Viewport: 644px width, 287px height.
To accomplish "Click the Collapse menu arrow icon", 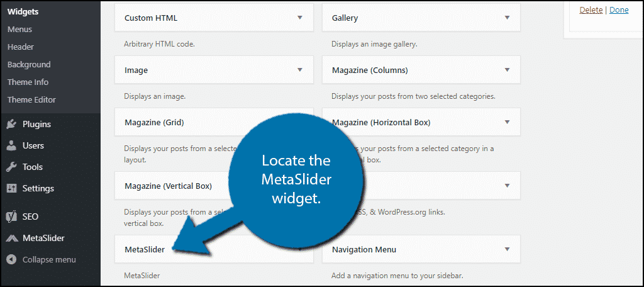I will click(11, 259).
